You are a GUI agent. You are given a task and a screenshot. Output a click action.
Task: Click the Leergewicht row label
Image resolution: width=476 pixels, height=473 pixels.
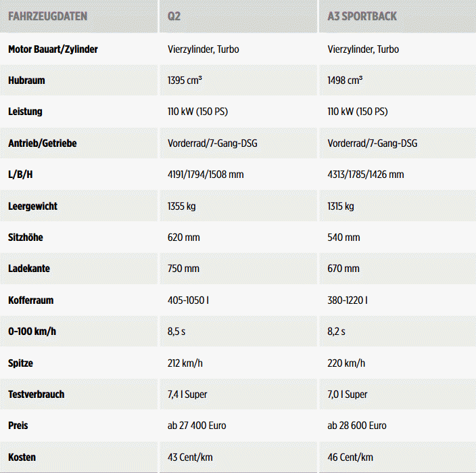[x=32, y=206]
